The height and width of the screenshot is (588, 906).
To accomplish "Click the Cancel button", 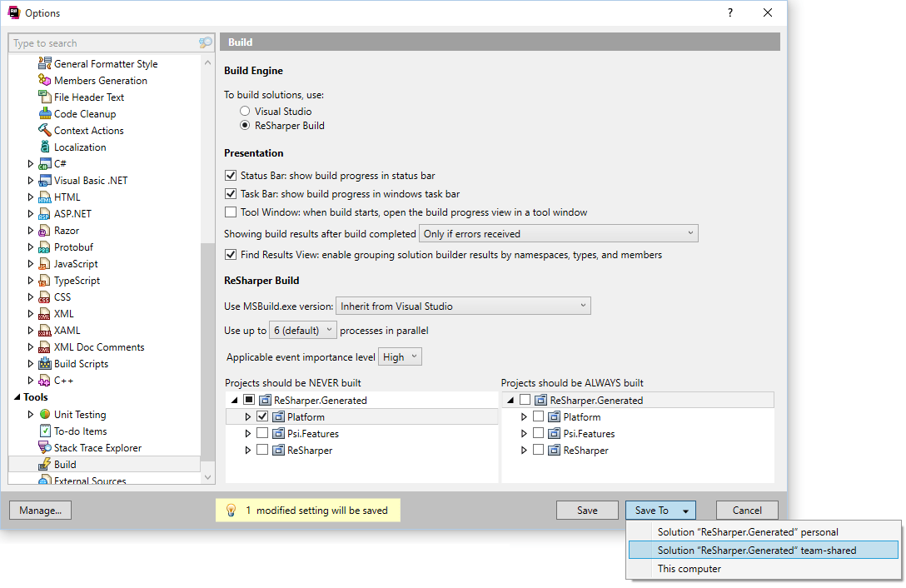I will coord(747,511).
